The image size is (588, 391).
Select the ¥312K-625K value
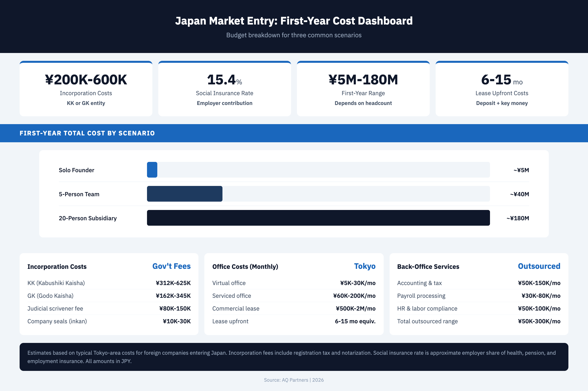(x=173, y=283)
